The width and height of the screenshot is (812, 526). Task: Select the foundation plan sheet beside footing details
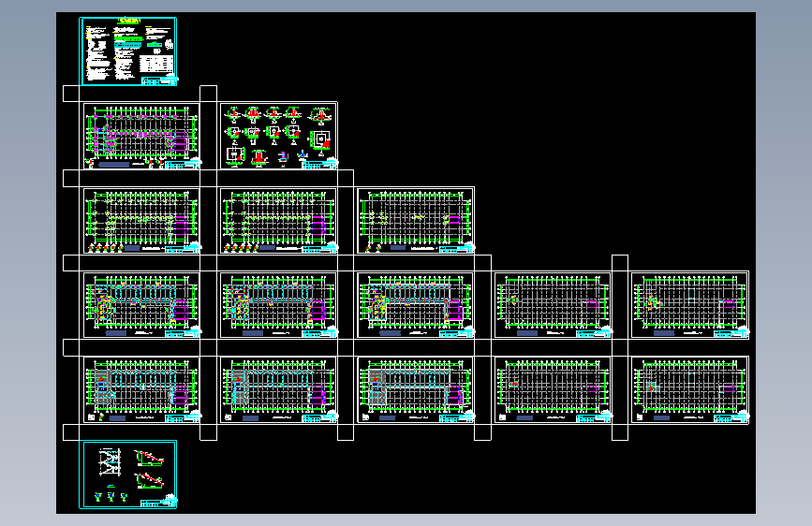pyautogui.click(x=141, y=136)
